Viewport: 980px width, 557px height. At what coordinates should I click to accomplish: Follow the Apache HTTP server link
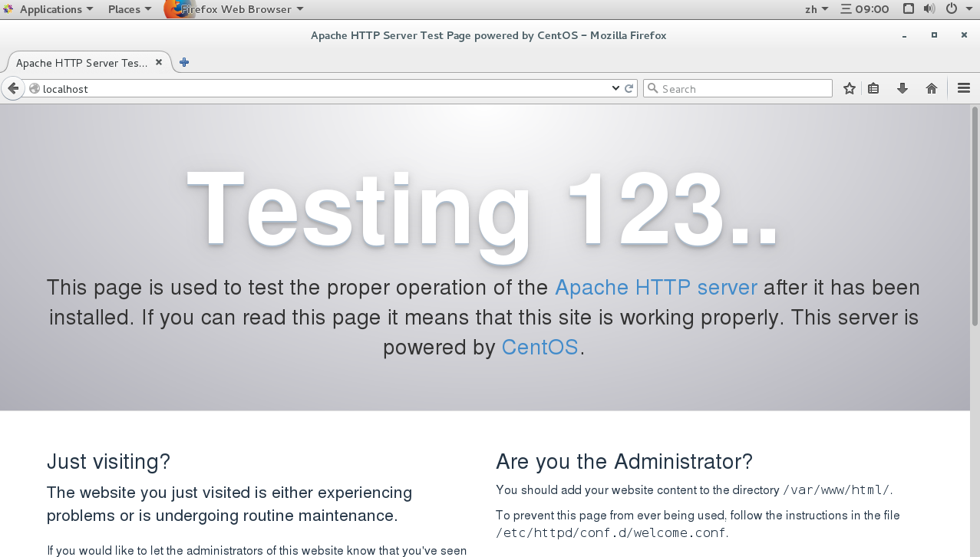pyautogui.click(x=655, y=288)
